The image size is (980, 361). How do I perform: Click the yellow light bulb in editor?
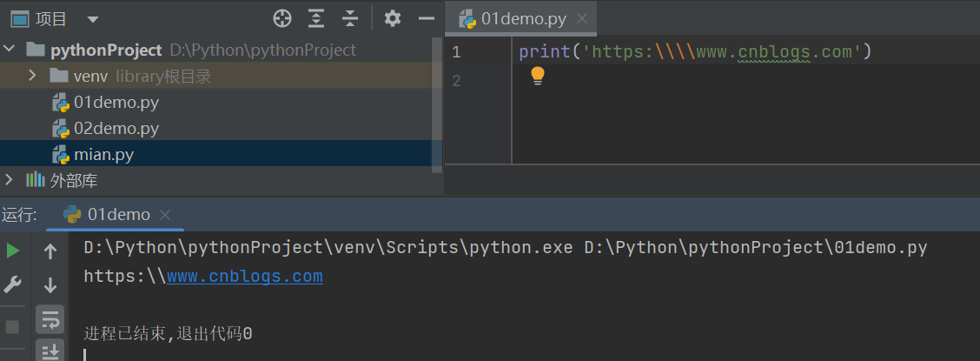pos(537,76)
